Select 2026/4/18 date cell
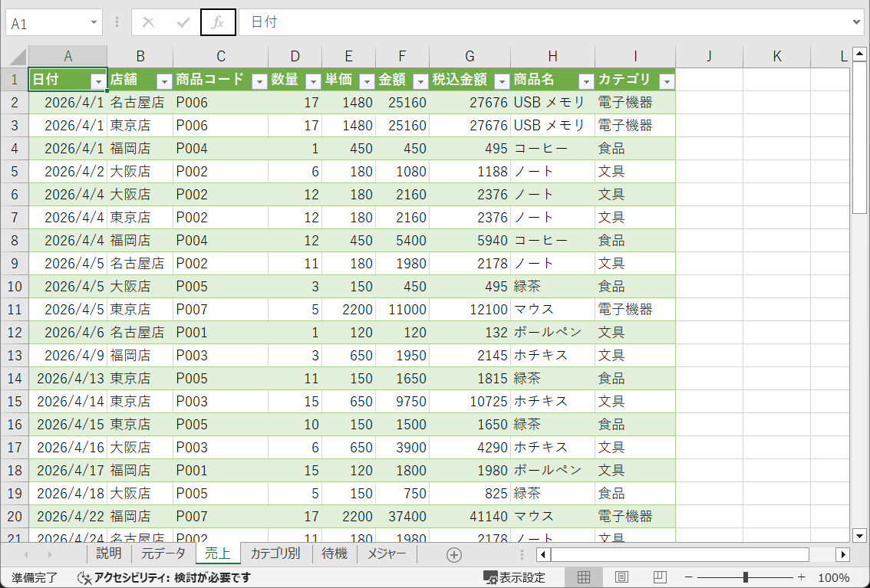870x588 pixels. pos(68,494)
